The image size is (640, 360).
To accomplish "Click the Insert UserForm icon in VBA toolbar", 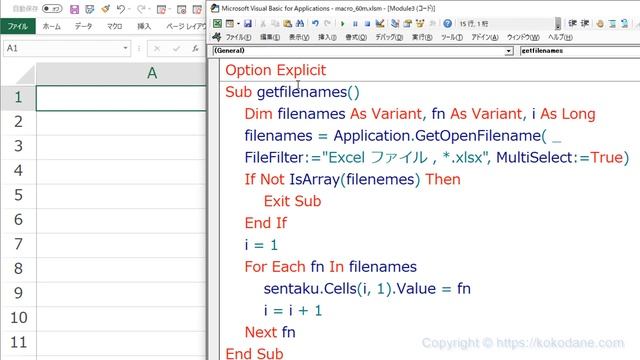I will [x=230, y=24].
